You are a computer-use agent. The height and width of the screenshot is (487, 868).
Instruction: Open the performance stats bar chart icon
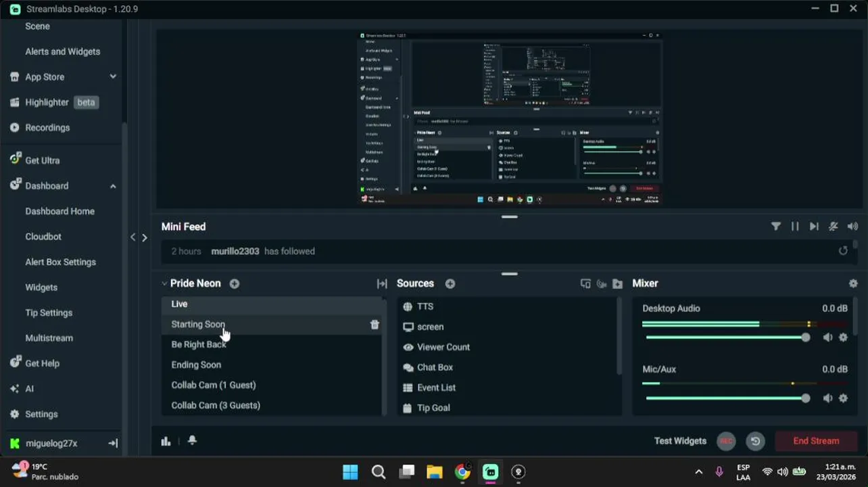166,441
